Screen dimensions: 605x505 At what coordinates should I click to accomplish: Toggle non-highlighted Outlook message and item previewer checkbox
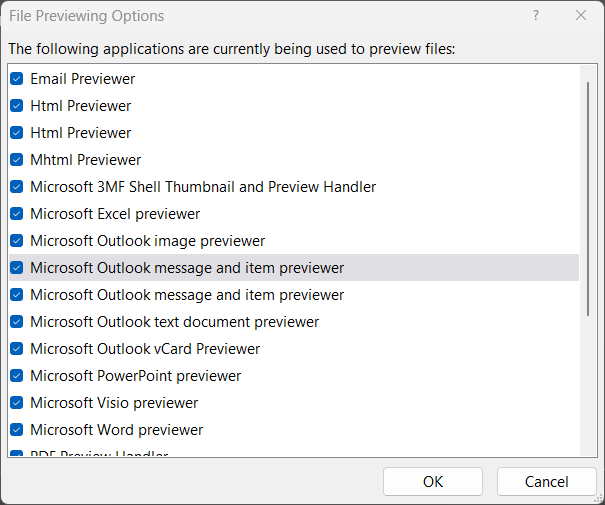[17, 295]
